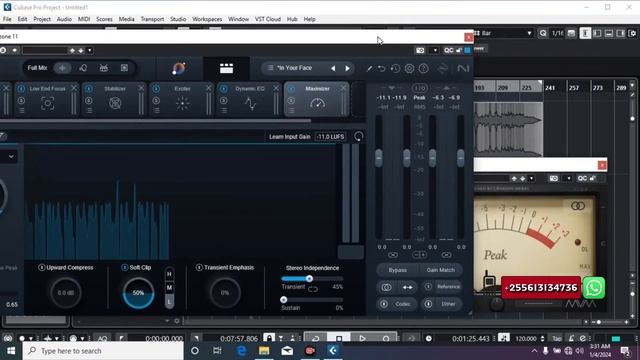Viewport: 640px width, 360px height.
Task: Open the Project menu
Action: (x=42, y=19)
